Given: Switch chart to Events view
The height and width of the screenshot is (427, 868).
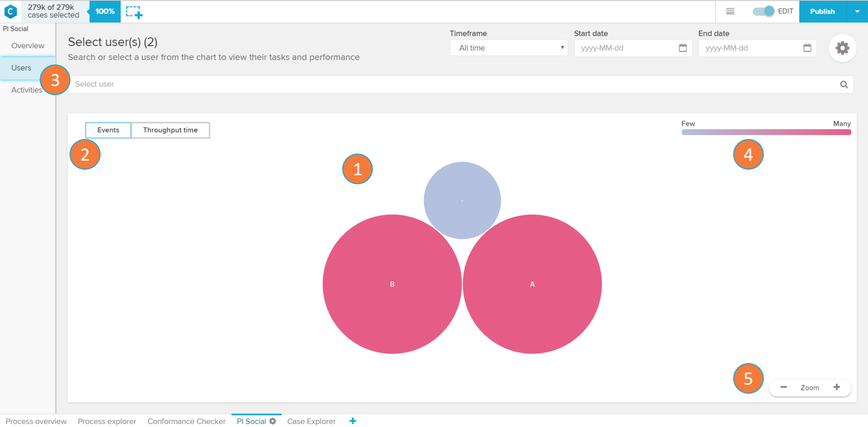Looking at the screenshot, I should [108, 130].
